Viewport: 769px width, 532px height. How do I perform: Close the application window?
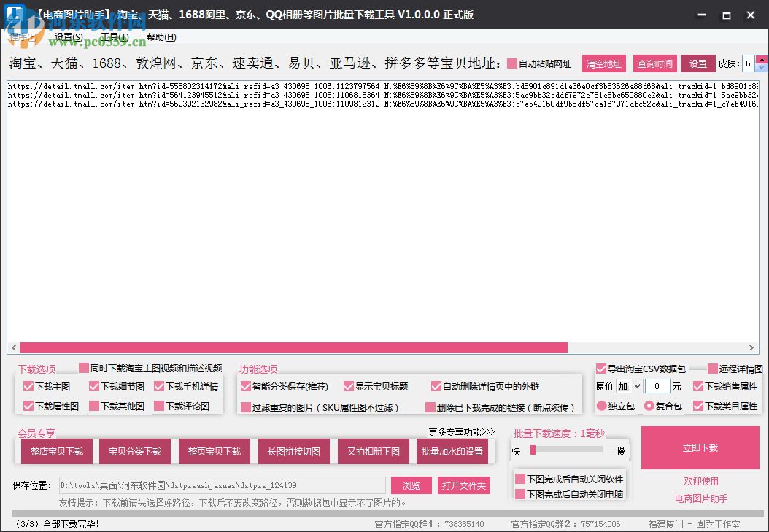click(x=751, y=15)
